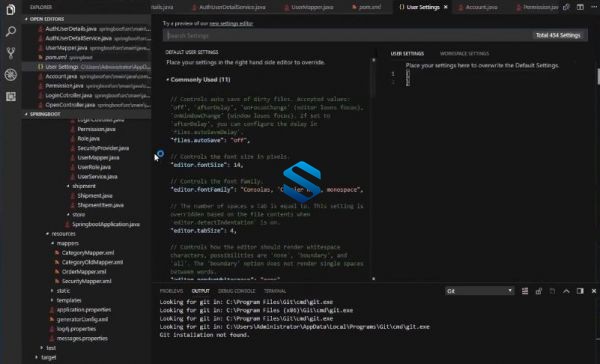Open SecurityMapper.xml in mappers folder

86,281
